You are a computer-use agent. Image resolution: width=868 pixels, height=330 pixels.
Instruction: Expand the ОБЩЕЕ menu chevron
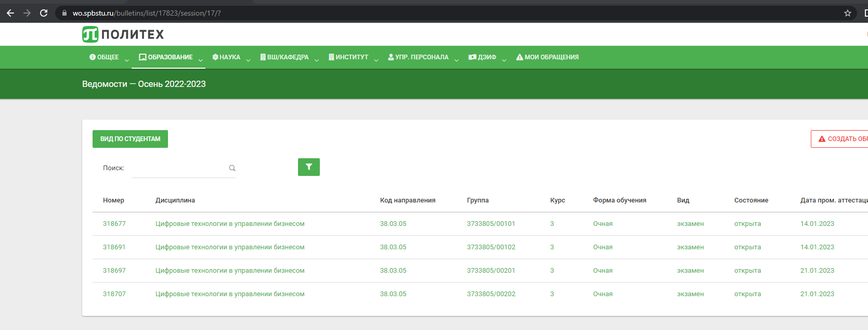(x=126, y=60)
